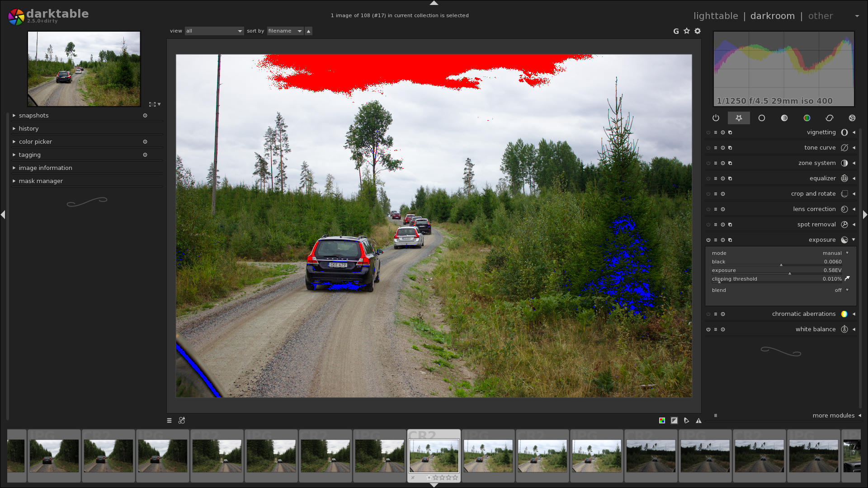Open the view filter dropdown

(214, 31)
